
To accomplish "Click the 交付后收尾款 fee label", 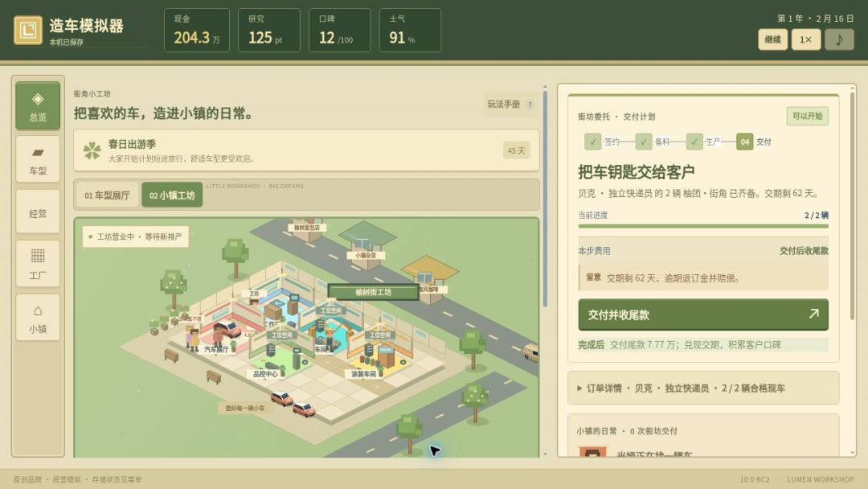I will [x=804, y=251].
